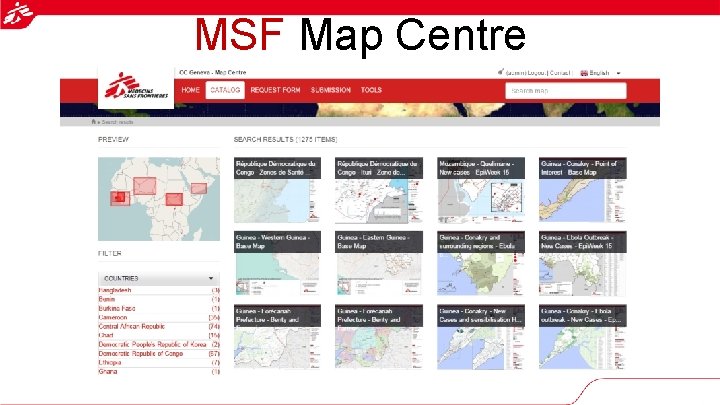Filter by Democratic Republic of Congo
The image size is (720, 405).
pyautogui.click(x=141, y=354)
